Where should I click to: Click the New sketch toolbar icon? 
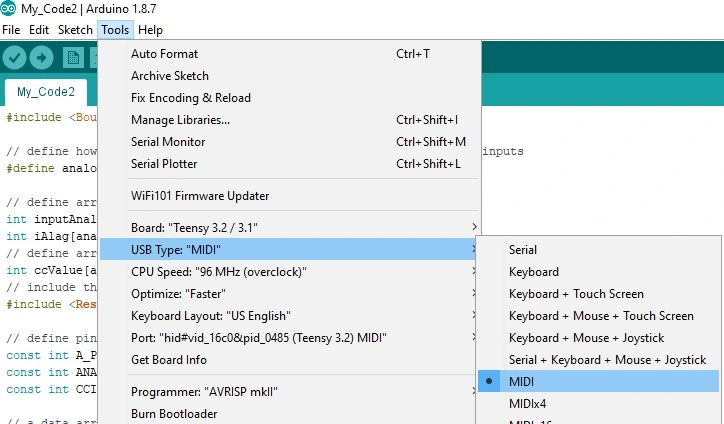coord(73,58)
